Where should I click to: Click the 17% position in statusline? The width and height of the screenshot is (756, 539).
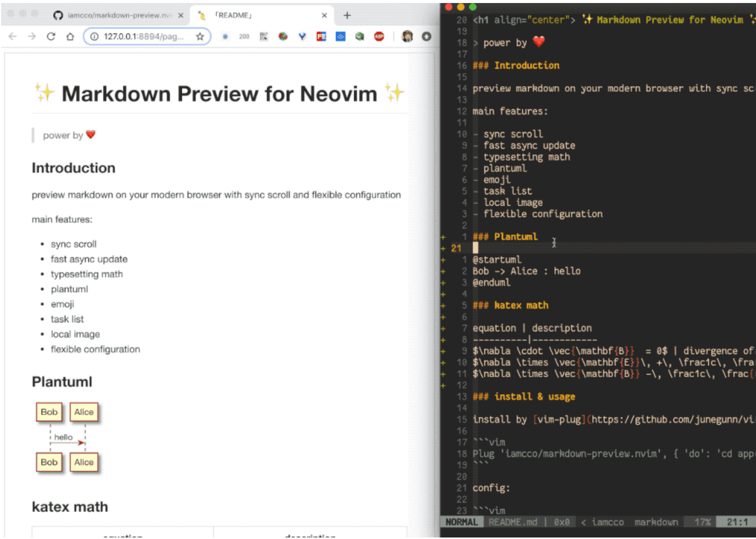click(x=702, y=522)
